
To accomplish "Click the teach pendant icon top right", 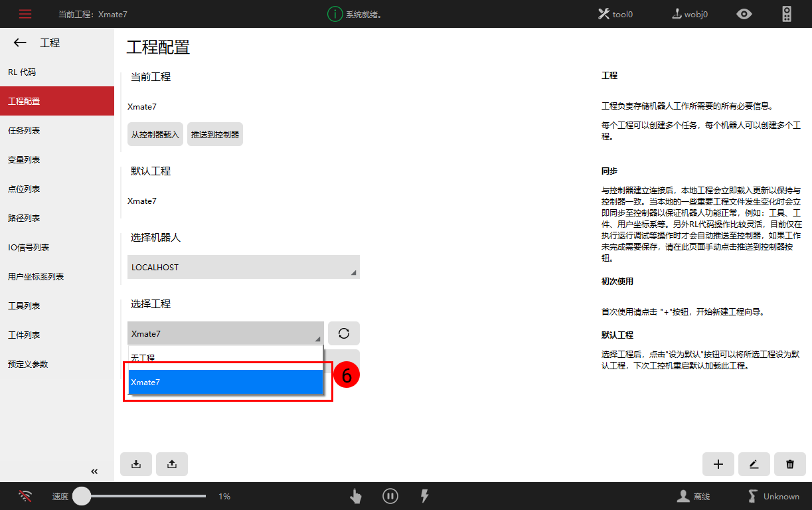I will (786, 13).
